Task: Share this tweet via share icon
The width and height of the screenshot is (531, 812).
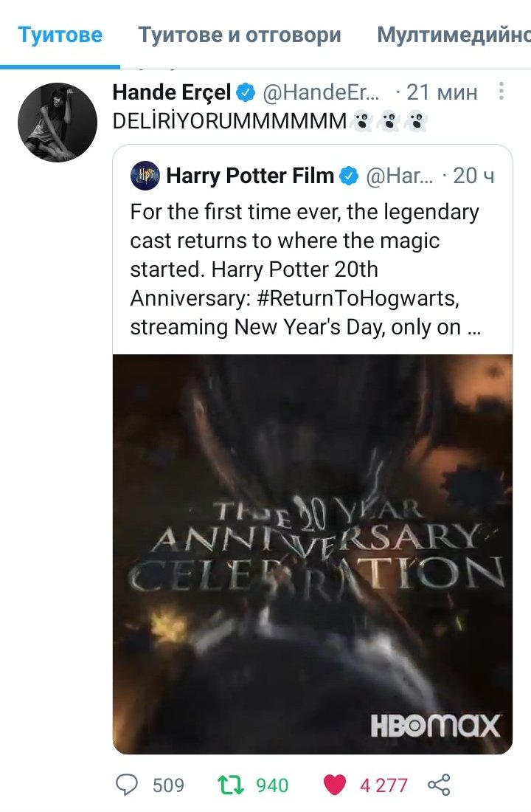Action: (440, 785)
